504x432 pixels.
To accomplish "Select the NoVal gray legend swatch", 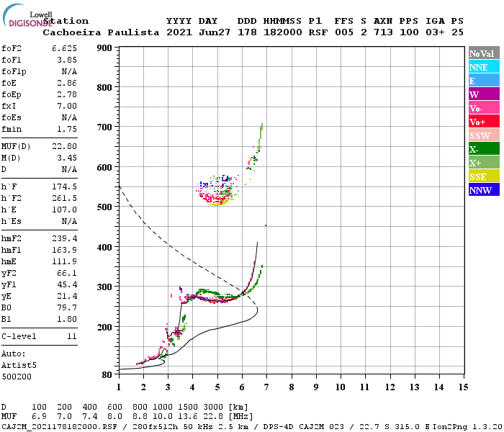I will click(x=484, y=53).
